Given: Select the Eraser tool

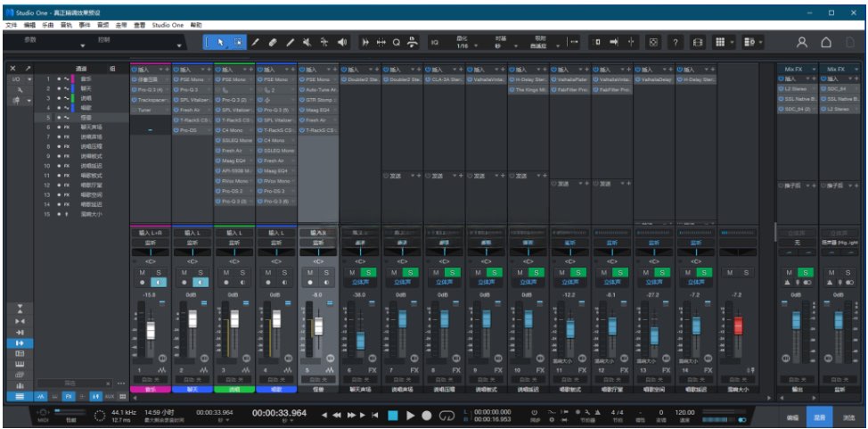Looking at the screenshot, I should pyautogui.click(x=272, y=42).
